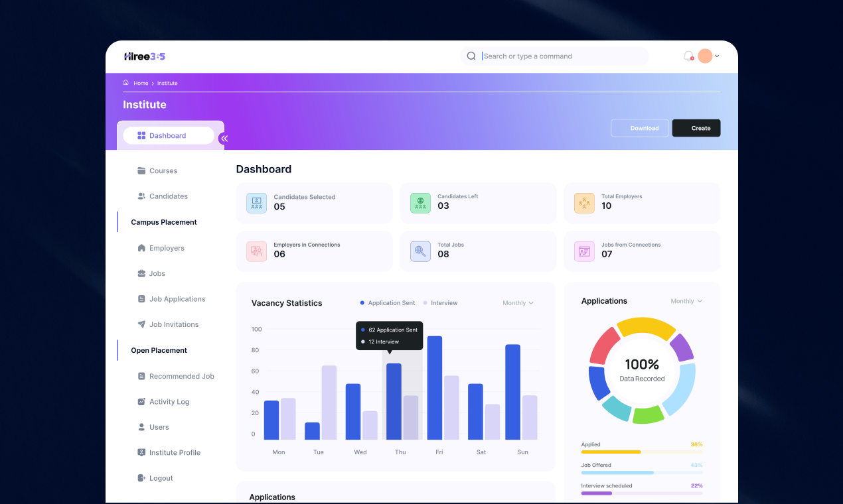The image size is (843, 504).
Task: Click the Download button
Action: pos(640,128)
